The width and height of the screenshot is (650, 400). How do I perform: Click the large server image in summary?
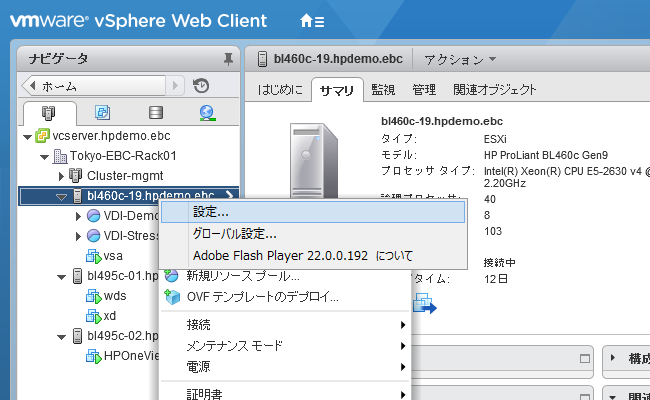(313, 161)
